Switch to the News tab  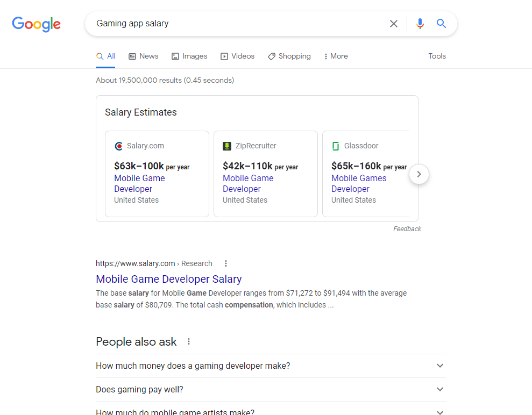[x=144, y=56]
